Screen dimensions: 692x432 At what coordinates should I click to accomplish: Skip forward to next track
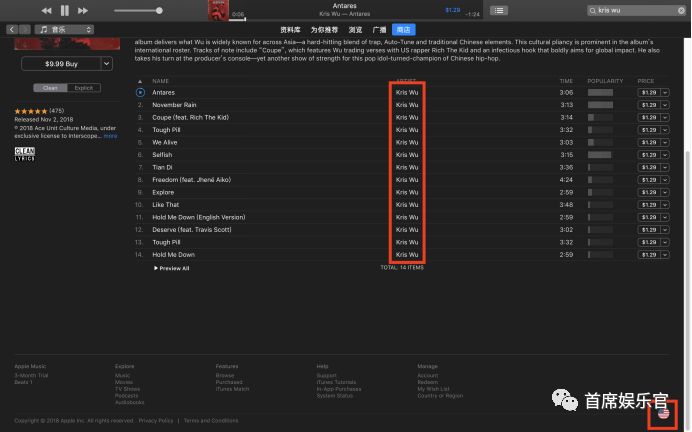[x=83, y=11]
